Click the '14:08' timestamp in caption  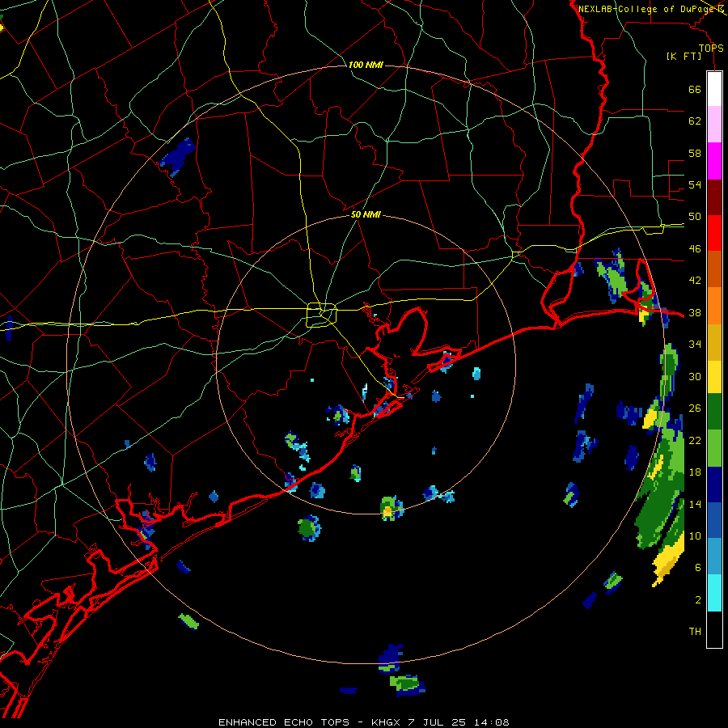point(491,722)
